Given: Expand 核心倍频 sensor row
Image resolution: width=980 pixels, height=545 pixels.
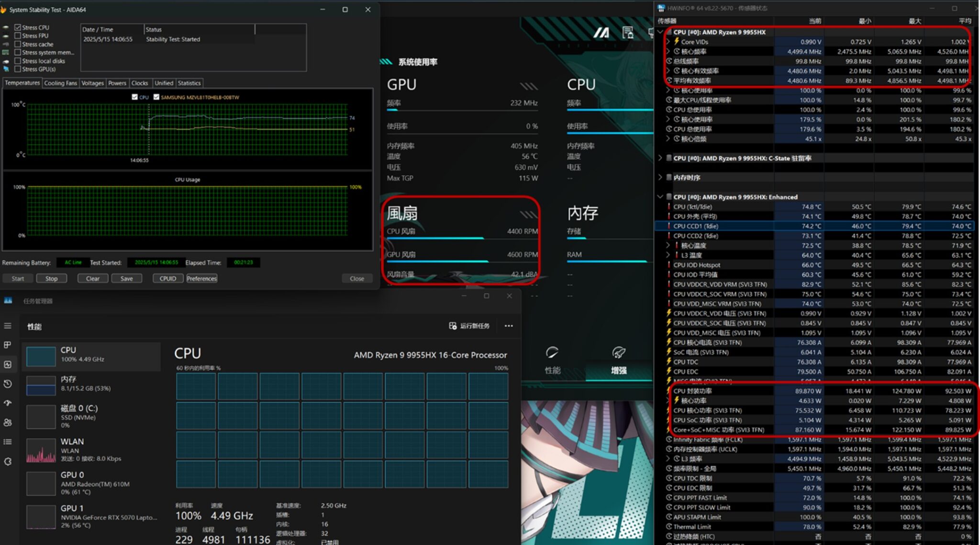Looking at the screenshot, I should (x=668, y=138).
